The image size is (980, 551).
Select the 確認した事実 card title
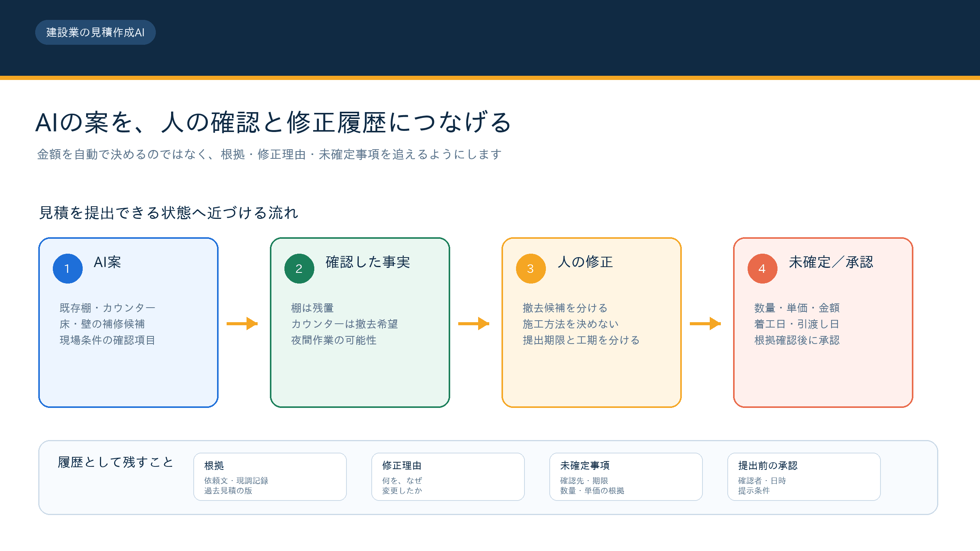click(368, 262)
